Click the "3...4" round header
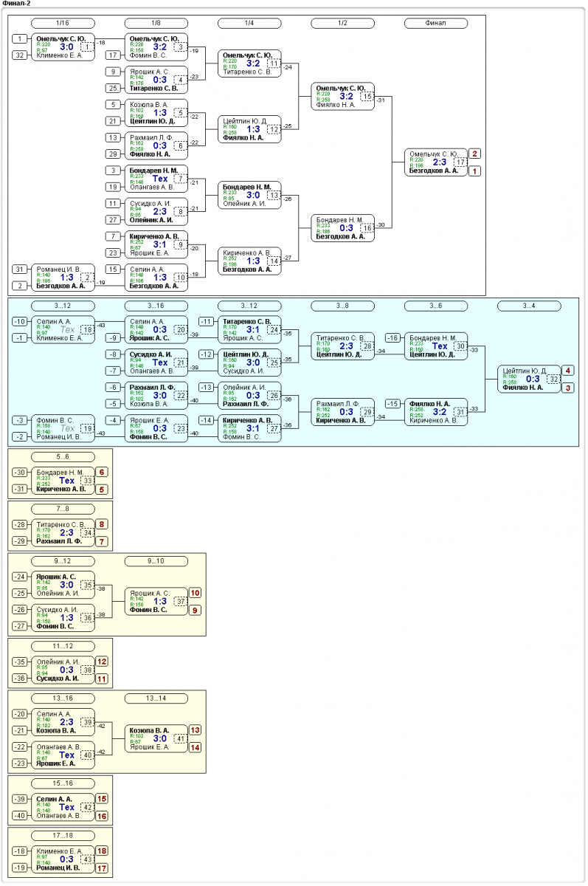 pyautogui.click(x=529, y=306)
